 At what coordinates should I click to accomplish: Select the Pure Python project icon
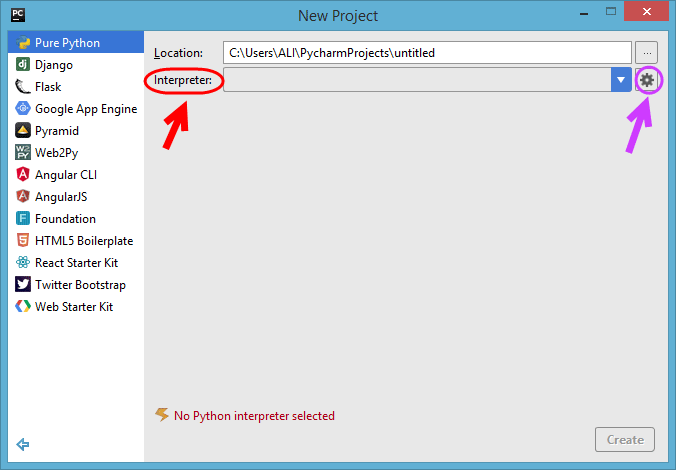click(23, 43)
